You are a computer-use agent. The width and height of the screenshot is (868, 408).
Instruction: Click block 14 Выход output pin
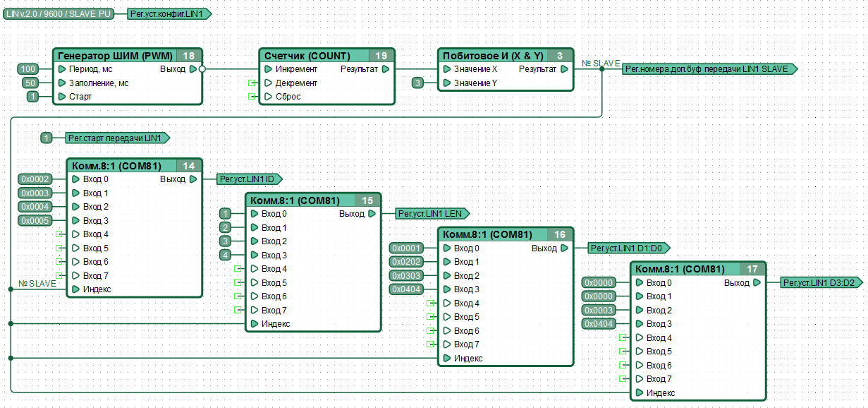point(193,179)
